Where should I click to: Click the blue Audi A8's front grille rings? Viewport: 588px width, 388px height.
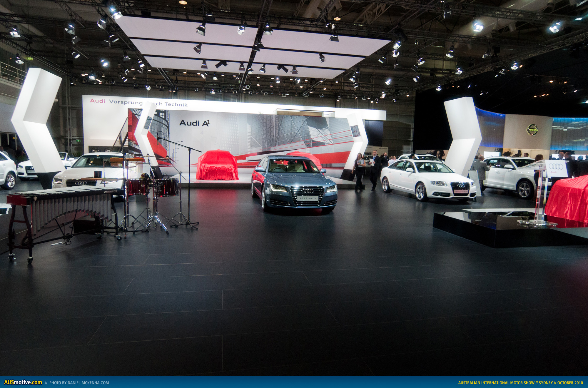(x=308, y=191)
